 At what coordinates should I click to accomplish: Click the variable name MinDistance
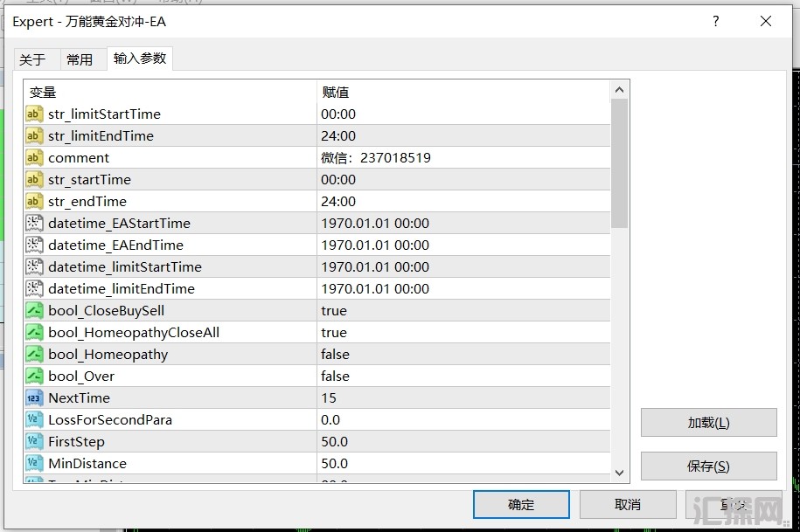87,464
